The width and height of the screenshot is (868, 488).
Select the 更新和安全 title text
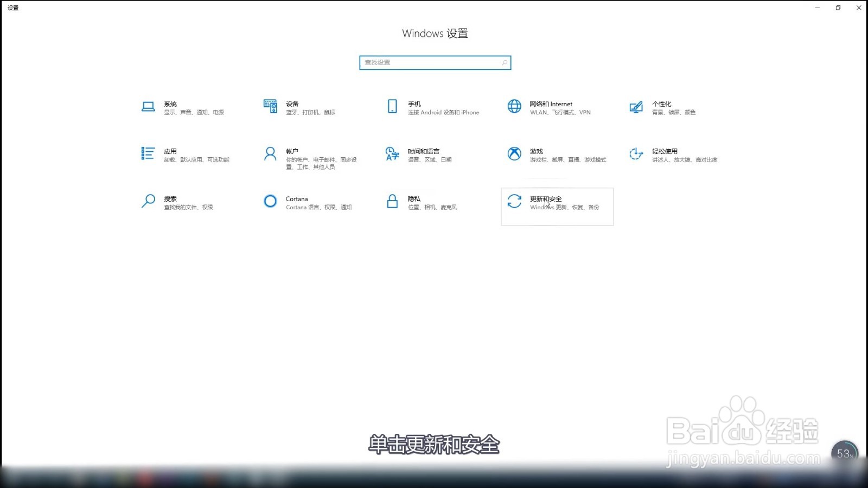546,199
